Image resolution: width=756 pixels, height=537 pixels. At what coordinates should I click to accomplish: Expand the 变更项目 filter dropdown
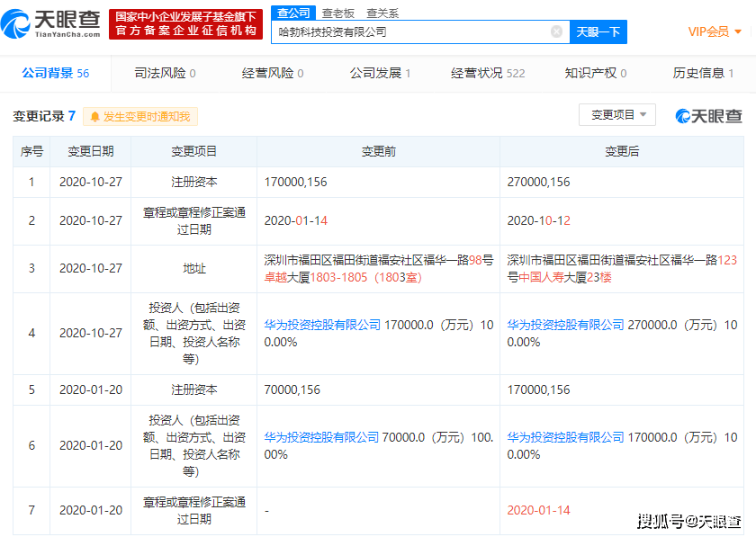click(x=617, y=115)
